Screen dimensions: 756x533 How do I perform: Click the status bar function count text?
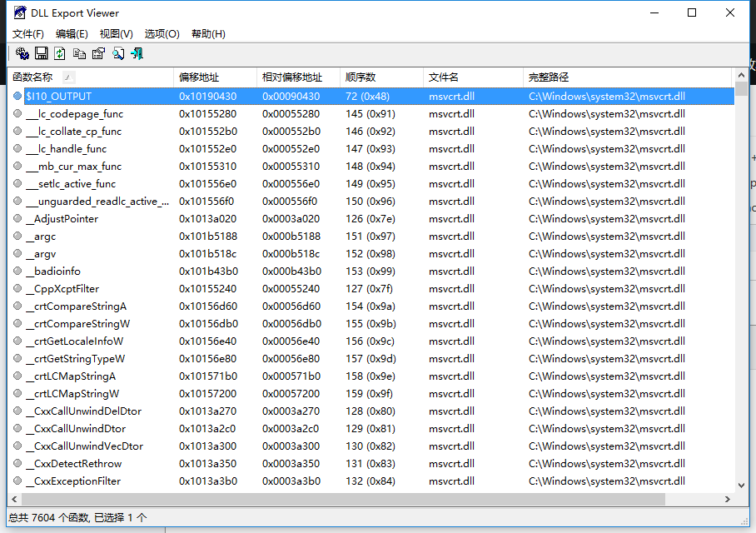pos(77,517)
